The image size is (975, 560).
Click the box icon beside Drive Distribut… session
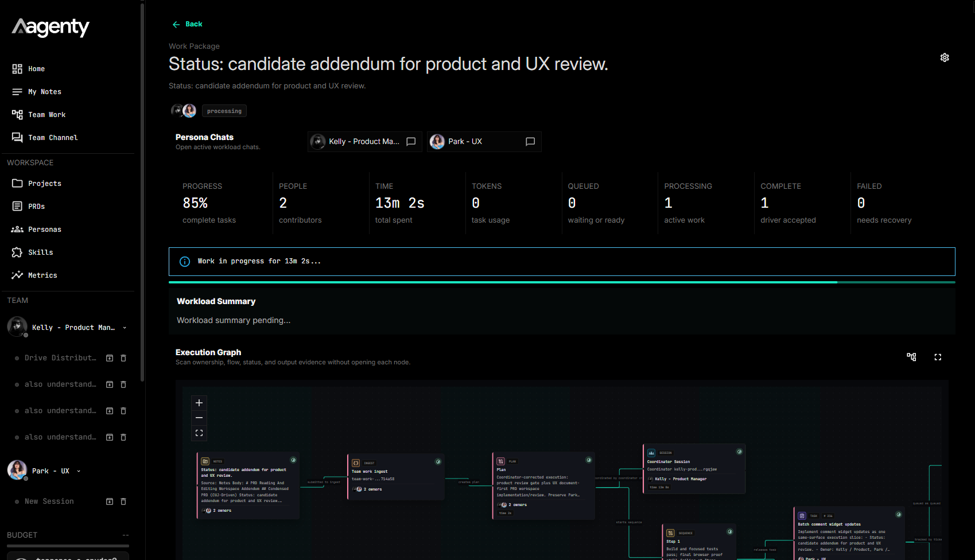click(x=110, y=358)
